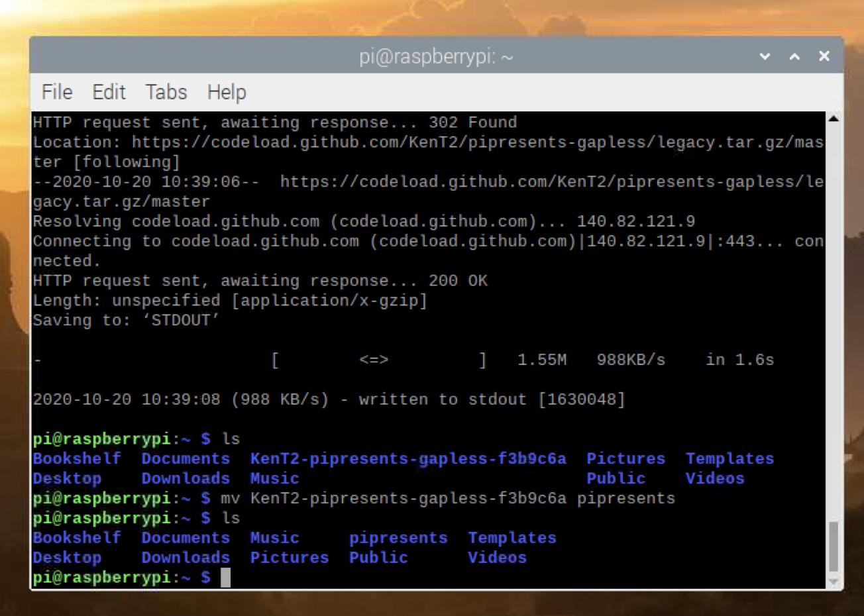864x616 pixels.
Task: Click the terminal scrollbar thumb
Action: [834, 546]
